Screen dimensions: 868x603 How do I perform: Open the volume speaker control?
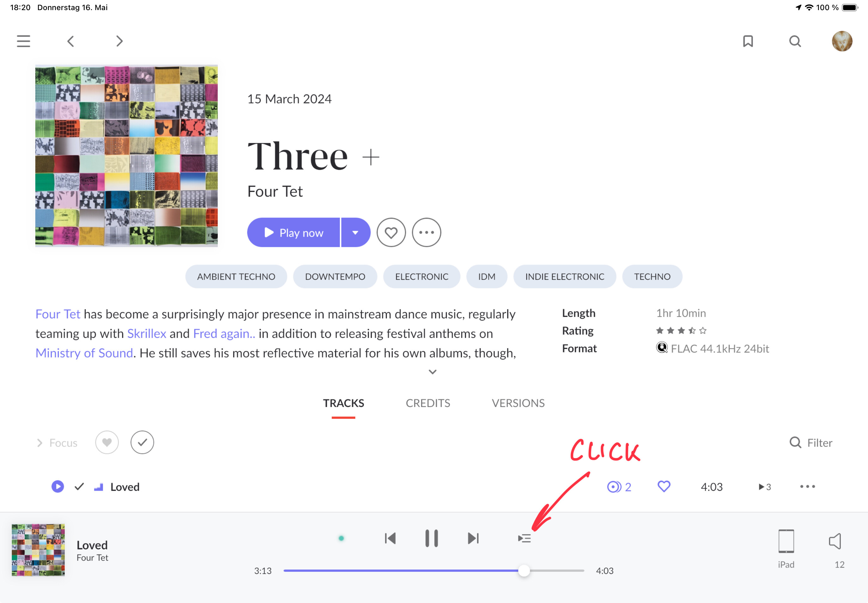(x=835, y=541)
